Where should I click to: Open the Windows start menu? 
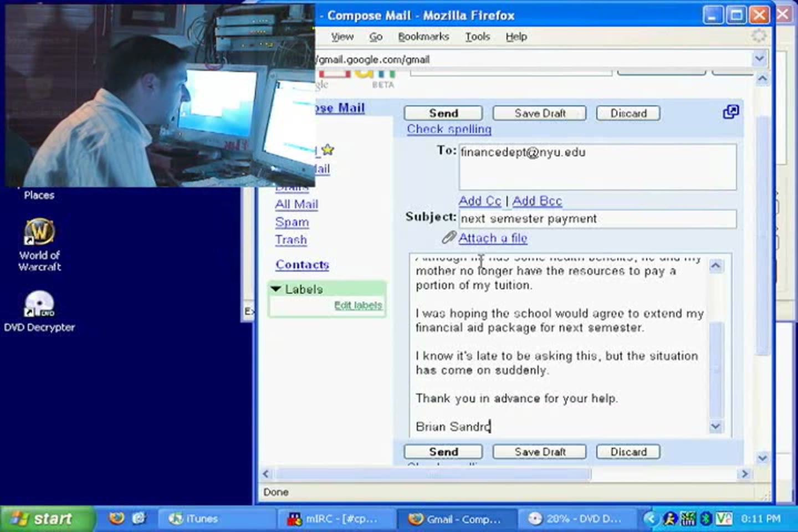47,519
